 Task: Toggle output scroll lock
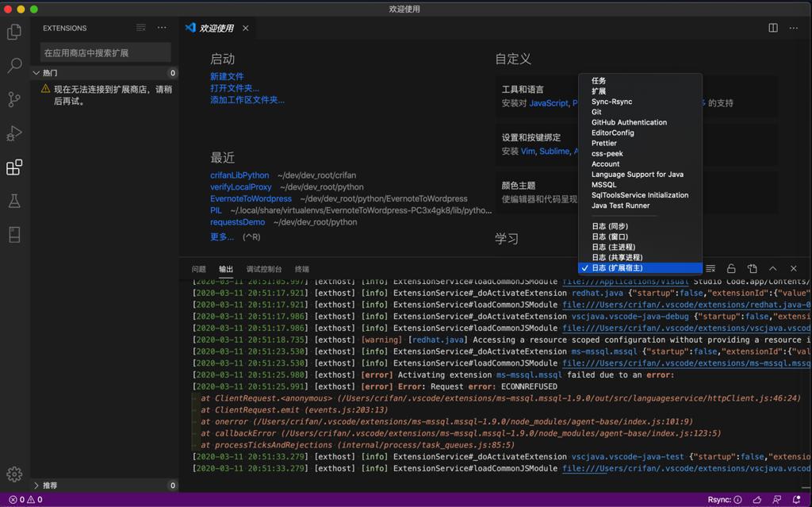point(731,268)
